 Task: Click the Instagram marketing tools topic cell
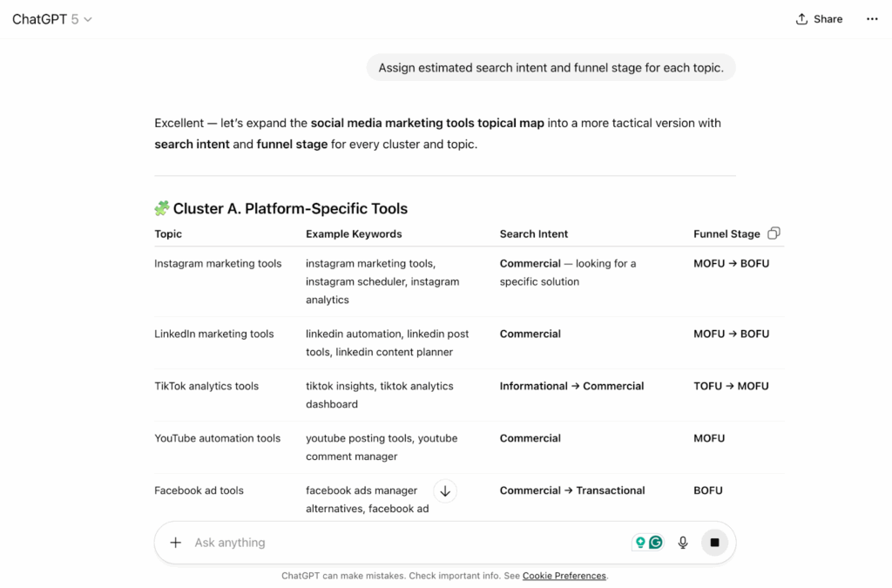[218, 263]
